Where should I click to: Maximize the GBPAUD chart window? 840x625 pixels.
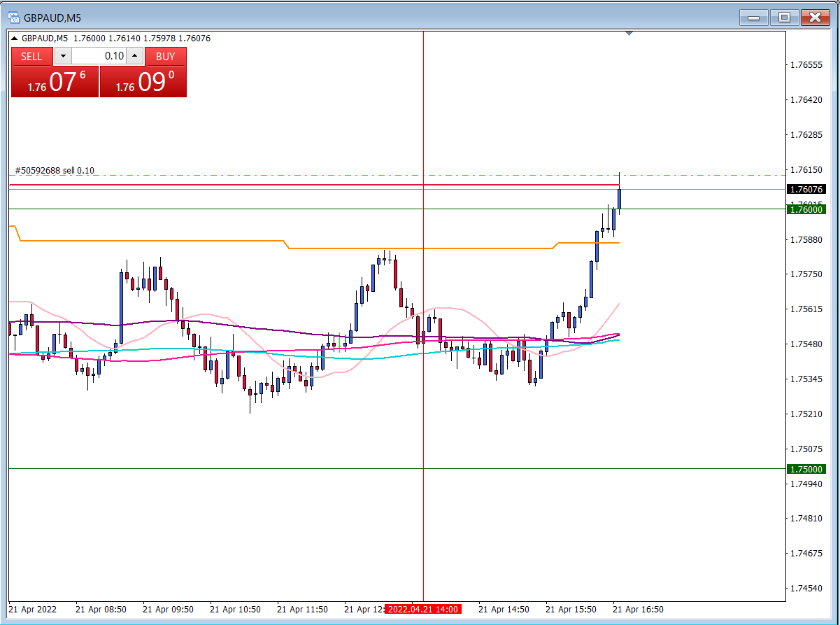[784, 17]
